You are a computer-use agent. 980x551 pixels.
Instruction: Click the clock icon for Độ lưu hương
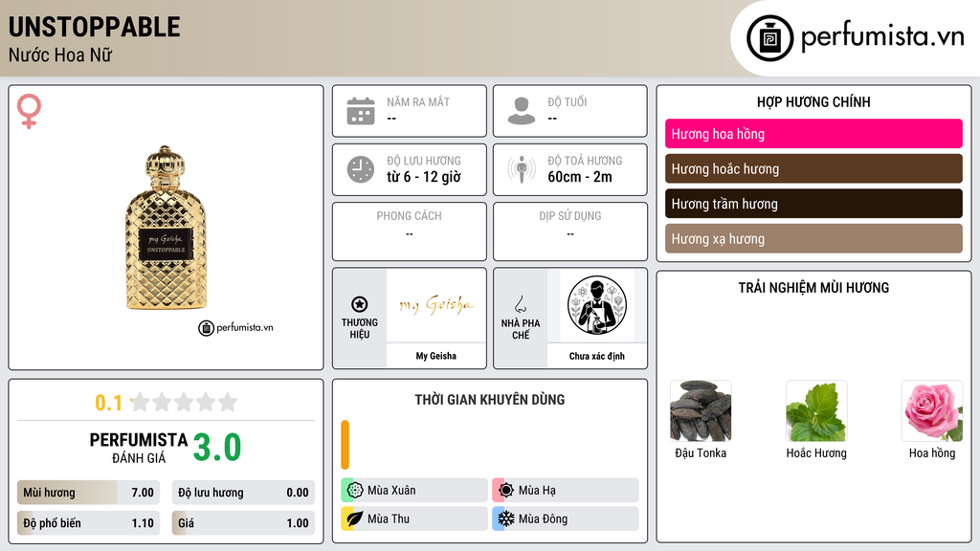361,169
